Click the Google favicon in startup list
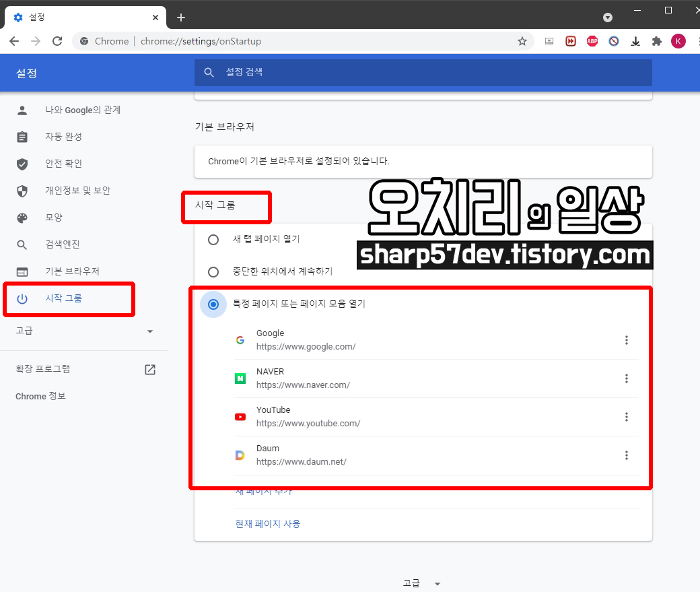Image resolution: width=700 pixels, height=592 pixels. pyautogui.click(x=240, y=340)
